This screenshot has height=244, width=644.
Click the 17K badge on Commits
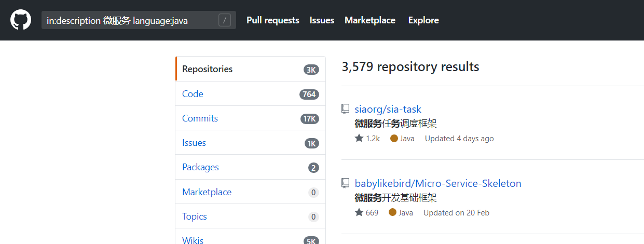[x=310, y=119]
